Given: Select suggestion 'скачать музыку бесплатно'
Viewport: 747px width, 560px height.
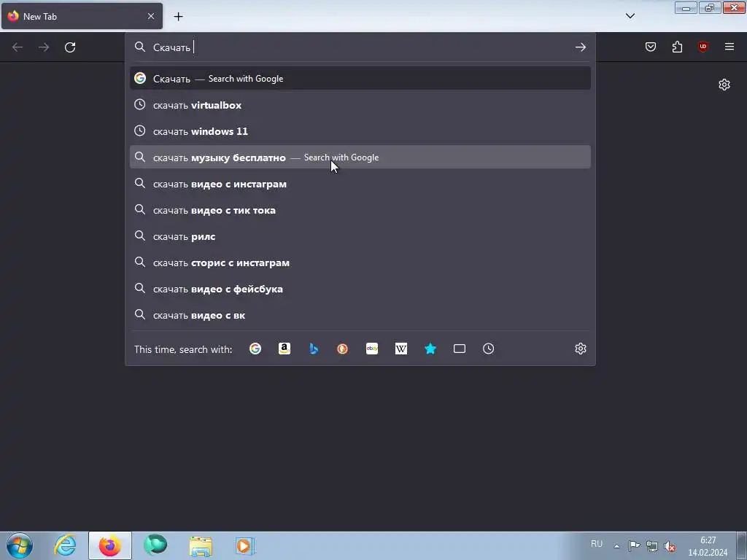Looking at the screenshot, I should (x=360, y=157).
